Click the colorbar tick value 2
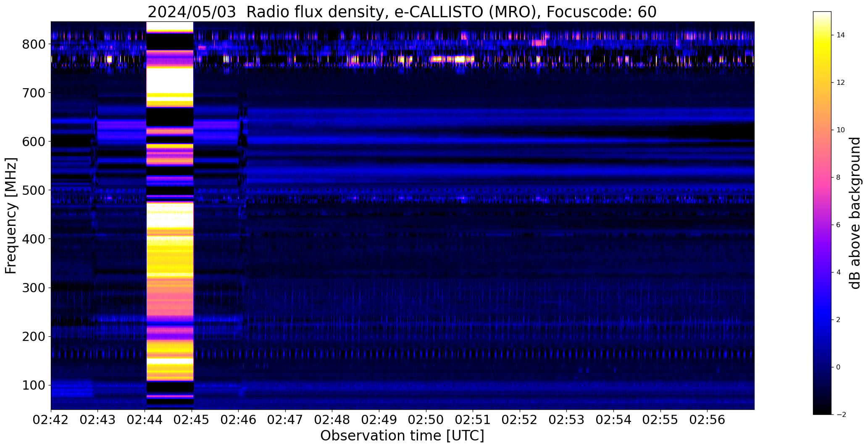This screenshot has width=868, height=448. (x=839, y=320)
